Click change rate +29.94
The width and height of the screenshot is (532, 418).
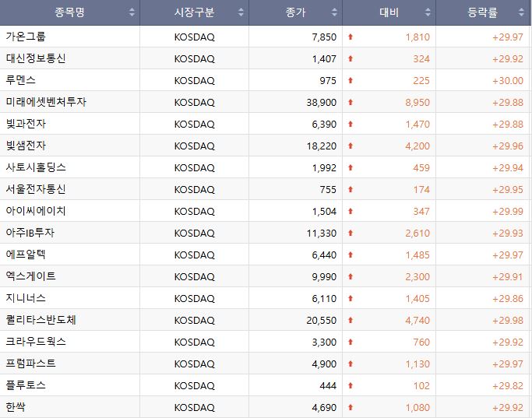tap(508, 168)
